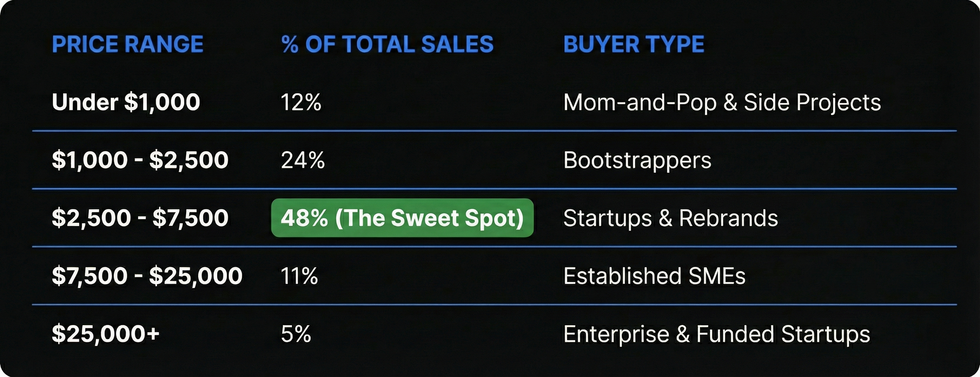Click the divider line below Under $1,000 row
This screenshot has width=980, height=377.
(495, 131)
